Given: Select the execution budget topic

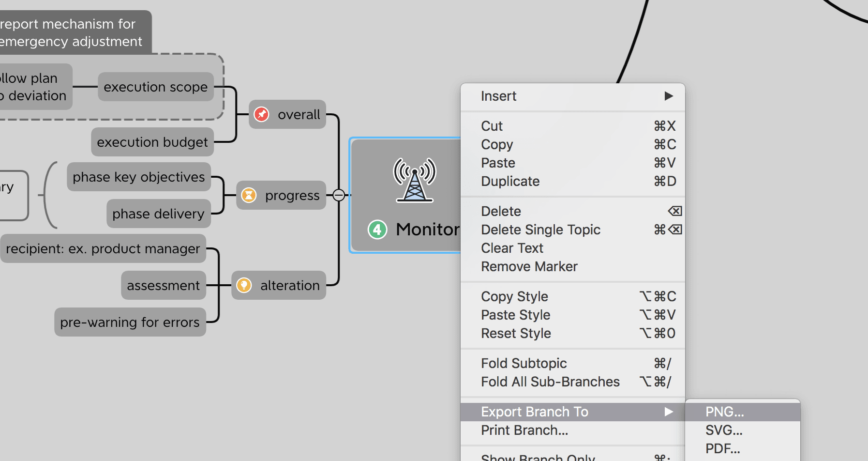Looking at the screenshot, I should pyautogui.click(x=152, y=142).
